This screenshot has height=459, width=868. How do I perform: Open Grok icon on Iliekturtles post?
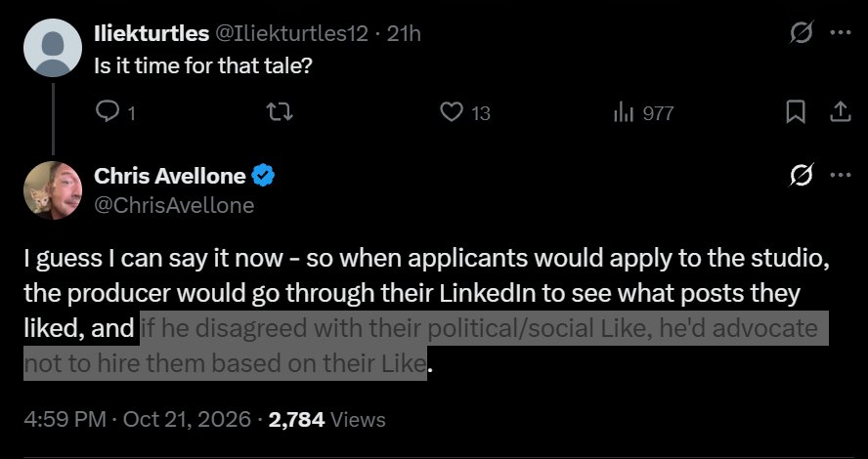pos(802,33)
